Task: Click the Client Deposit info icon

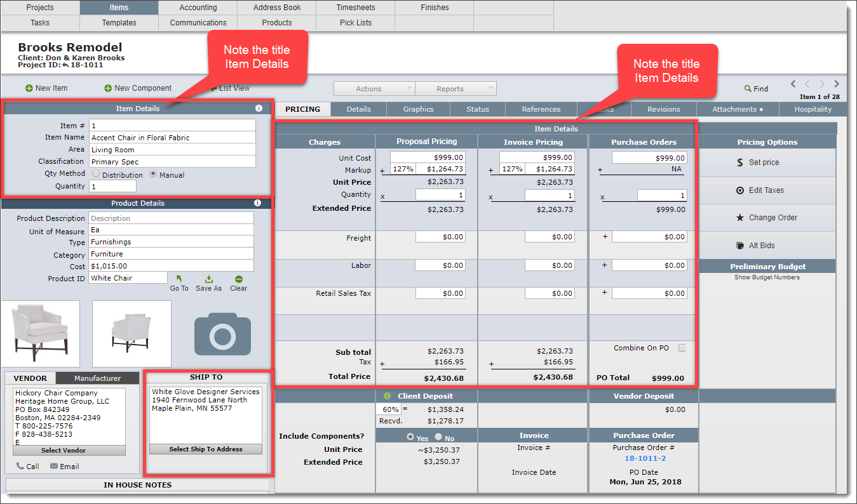Action: [x=388, y=396]
